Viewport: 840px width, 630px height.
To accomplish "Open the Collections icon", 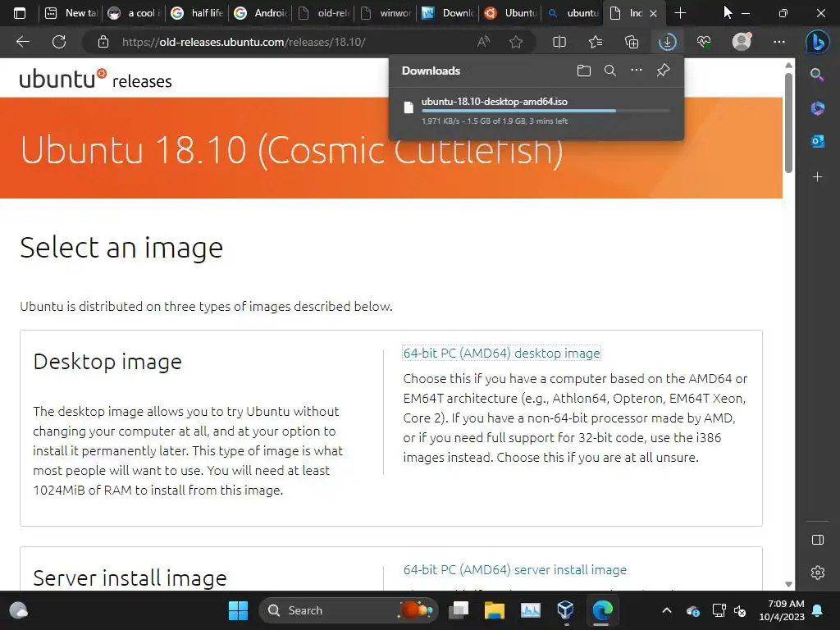I will [632, 42].
